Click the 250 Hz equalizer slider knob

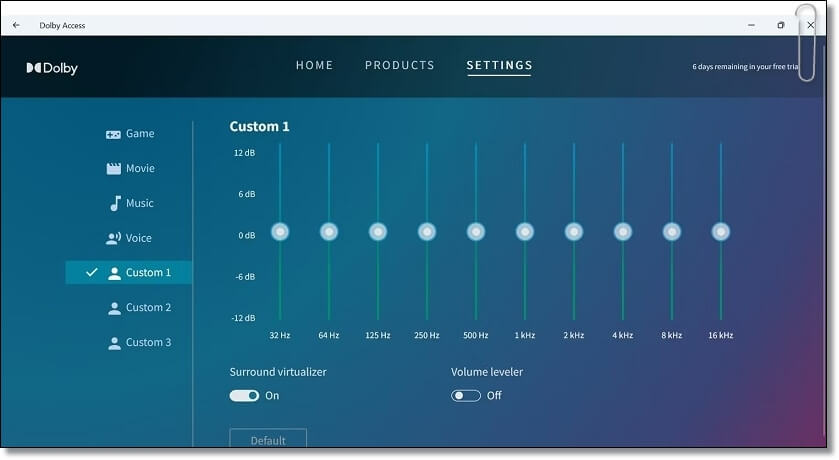[x=427, y=232]
